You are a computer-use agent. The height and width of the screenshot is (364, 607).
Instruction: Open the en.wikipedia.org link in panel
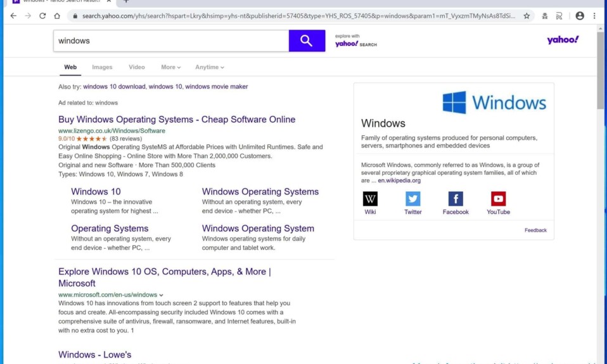[399, 180]
